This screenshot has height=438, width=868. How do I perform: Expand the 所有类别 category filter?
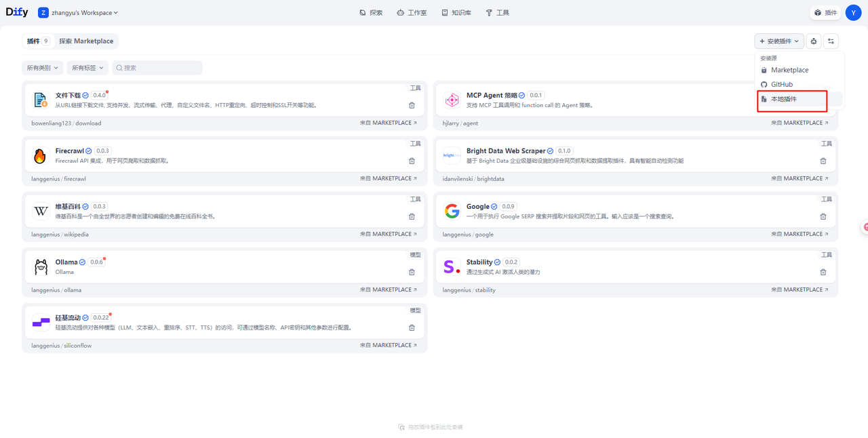click(x=42, y=68)
